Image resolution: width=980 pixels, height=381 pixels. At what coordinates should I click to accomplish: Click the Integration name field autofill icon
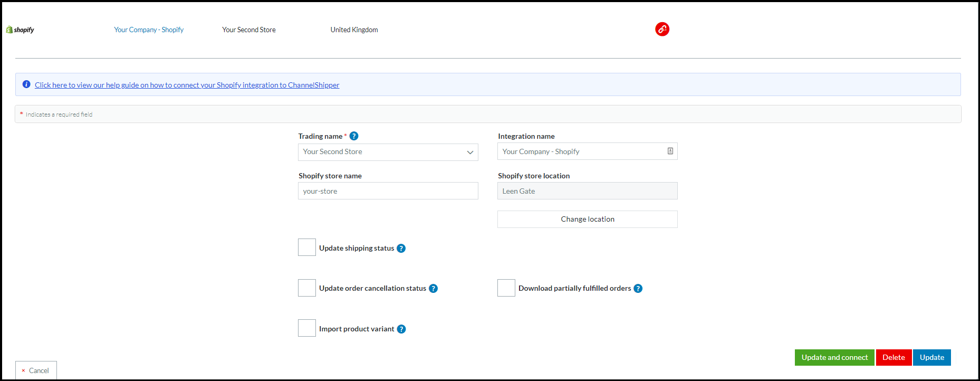click(670, 151)
